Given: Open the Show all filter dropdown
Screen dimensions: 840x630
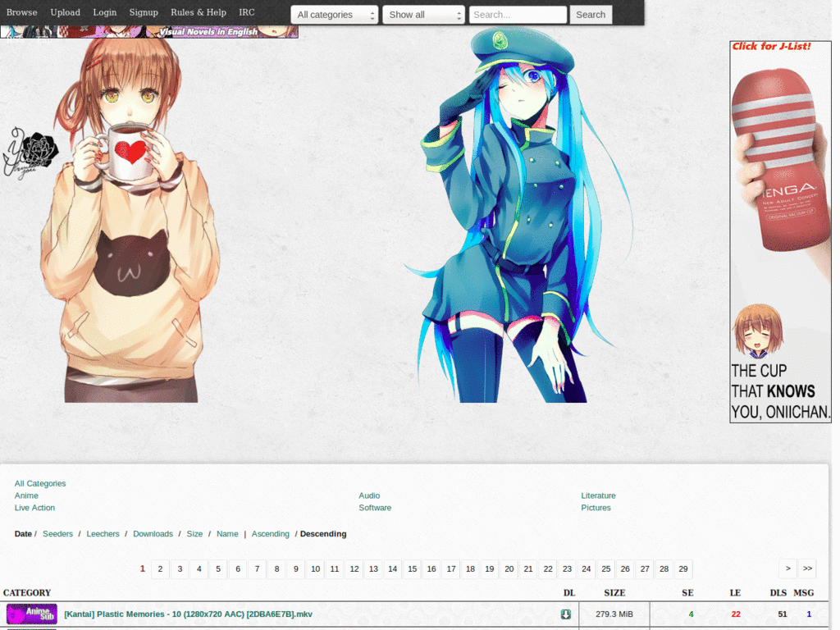Looking at the screenshot, I should tap(424, 15).
